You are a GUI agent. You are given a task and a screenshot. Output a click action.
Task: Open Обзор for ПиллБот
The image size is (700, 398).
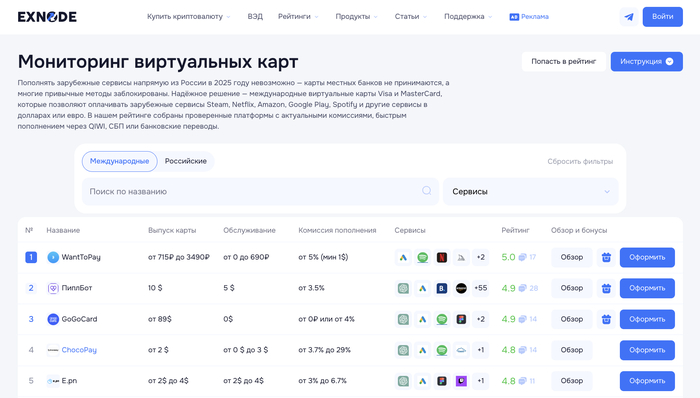(571, 288)
